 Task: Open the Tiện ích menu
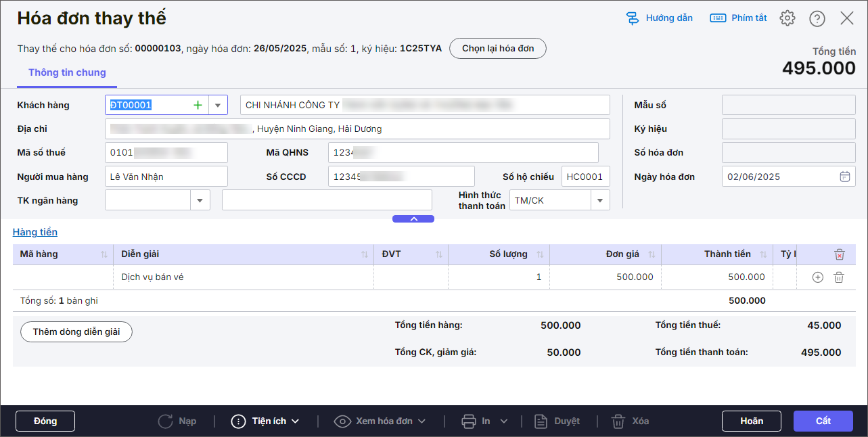coord(265,421)
